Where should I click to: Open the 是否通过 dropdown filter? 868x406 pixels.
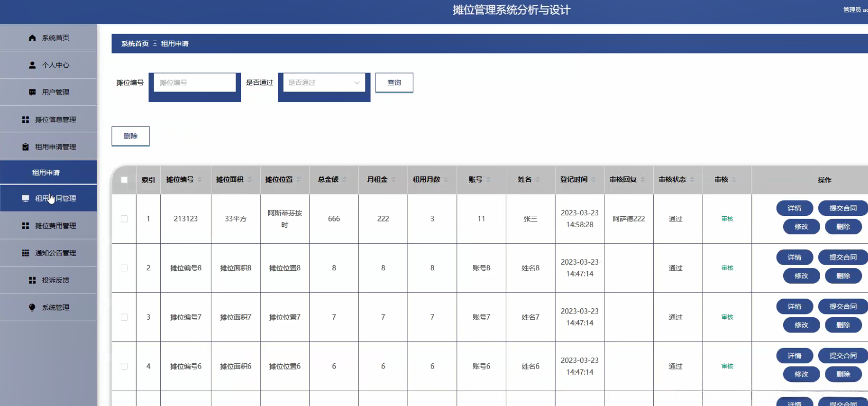tap(324, 83)
